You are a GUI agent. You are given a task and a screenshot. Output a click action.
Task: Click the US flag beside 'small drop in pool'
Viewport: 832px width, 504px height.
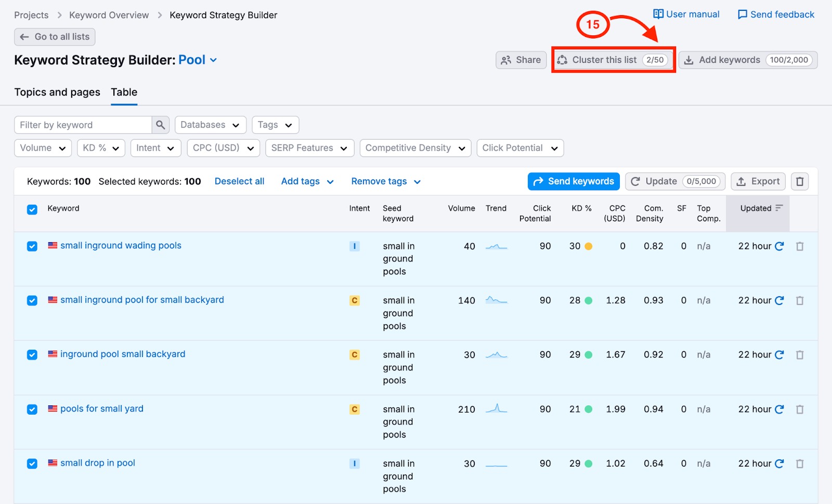(53, 462)
